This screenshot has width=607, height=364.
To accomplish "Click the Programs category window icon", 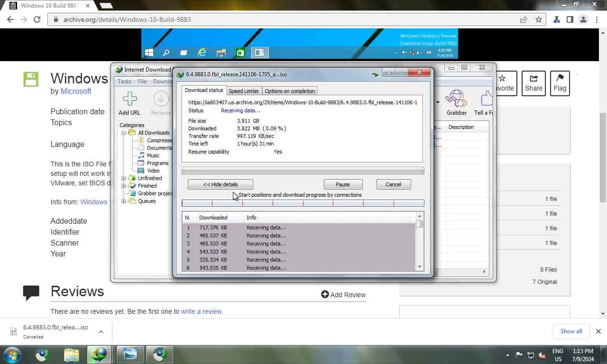I will pyautogui.click(x=141, y=163).
